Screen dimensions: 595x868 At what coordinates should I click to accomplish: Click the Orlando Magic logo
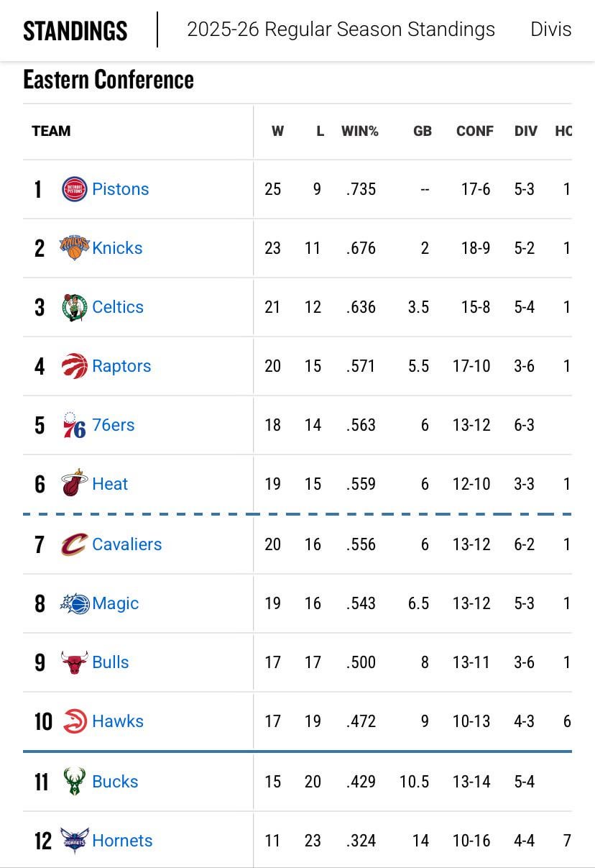pyautogui.click(x=74, y=603)
